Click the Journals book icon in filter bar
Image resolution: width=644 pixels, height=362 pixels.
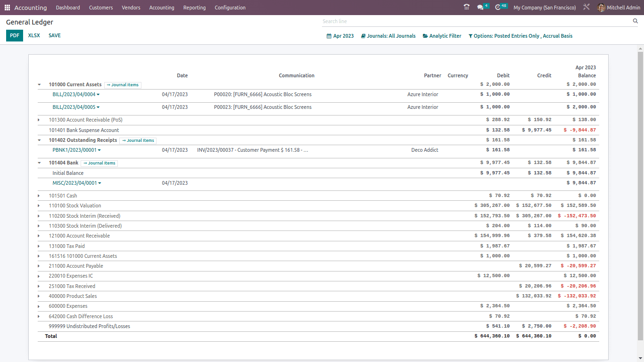click(x=363, y=36)
